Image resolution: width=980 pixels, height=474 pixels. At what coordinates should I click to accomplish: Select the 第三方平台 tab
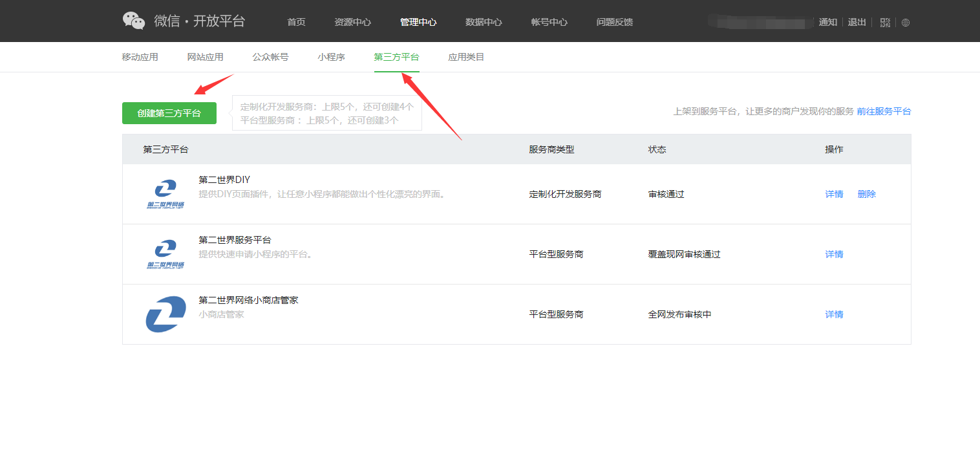tap(396, 57)
